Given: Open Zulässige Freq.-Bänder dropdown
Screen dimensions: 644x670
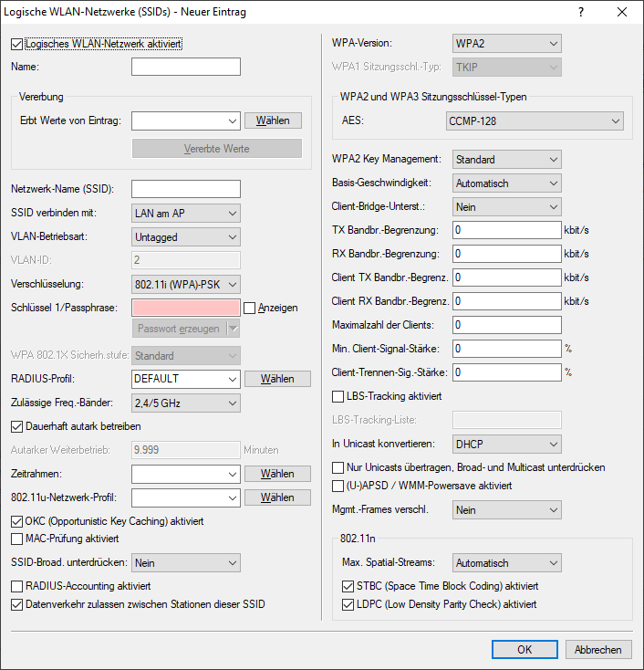Looking at the screenshot, I should coord(186,403).
